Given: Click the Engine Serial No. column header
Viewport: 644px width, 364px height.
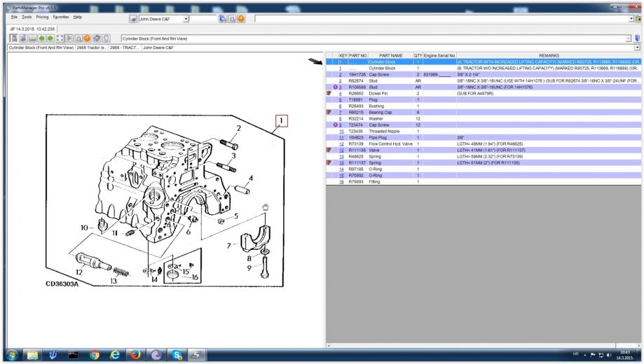Looking at the screenshot, I should point(439,55).
